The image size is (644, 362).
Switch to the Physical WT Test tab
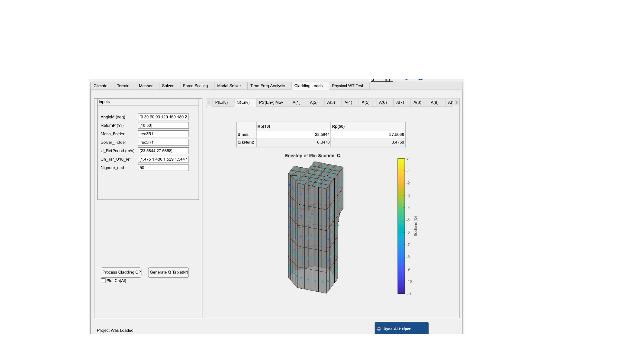(x=347, y=86)
